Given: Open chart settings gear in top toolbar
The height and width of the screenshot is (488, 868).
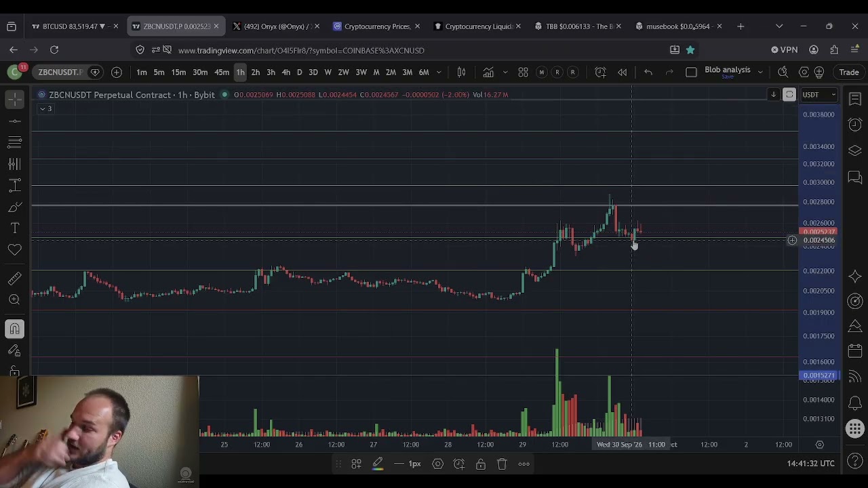Looking at the screenshot, I should tap(804, 72).
